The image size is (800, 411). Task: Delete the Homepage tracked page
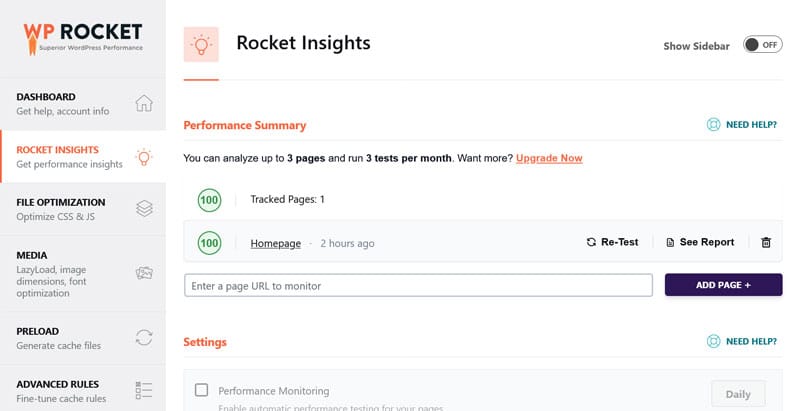point(766,242)
